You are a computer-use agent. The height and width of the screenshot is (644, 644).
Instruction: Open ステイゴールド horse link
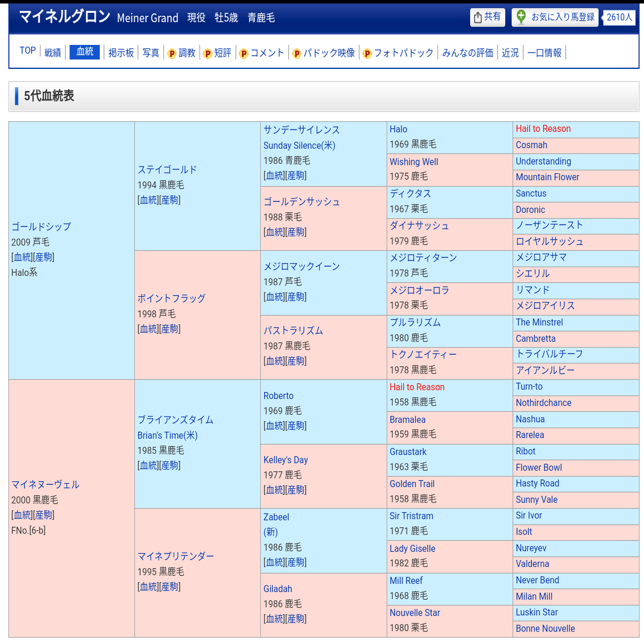[167, 169]
